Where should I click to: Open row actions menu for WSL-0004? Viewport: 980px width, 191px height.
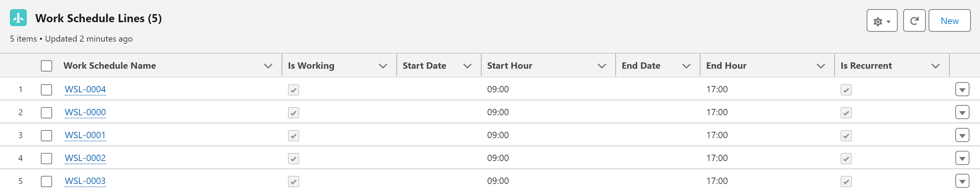click(x=962, y=90)
